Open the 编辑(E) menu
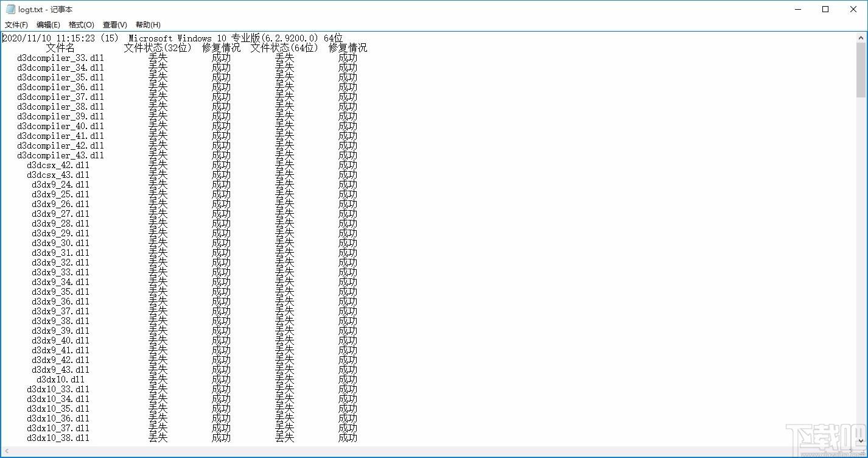Screen dimensions: 868x458 [x=48, y=25]
